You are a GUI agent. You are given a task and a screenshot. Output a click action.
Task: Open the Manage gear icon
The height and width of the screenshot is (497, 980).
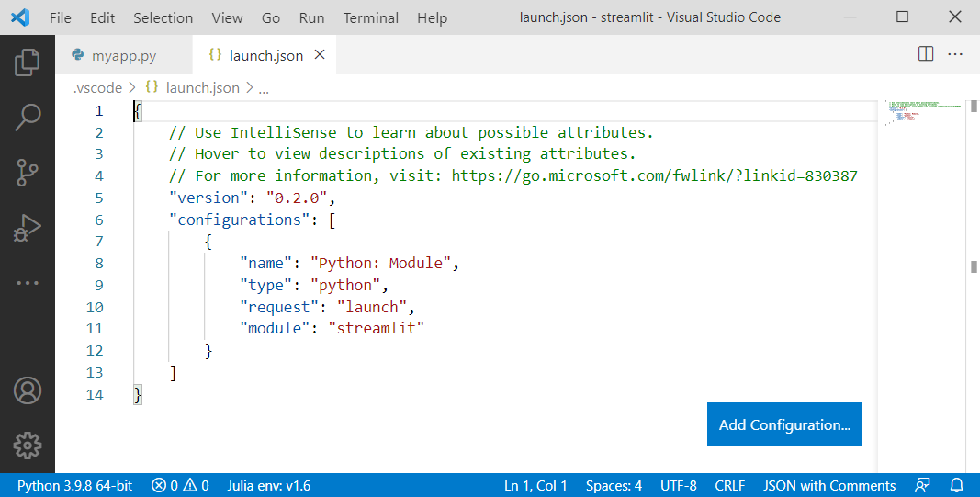(x=28, y=446)
